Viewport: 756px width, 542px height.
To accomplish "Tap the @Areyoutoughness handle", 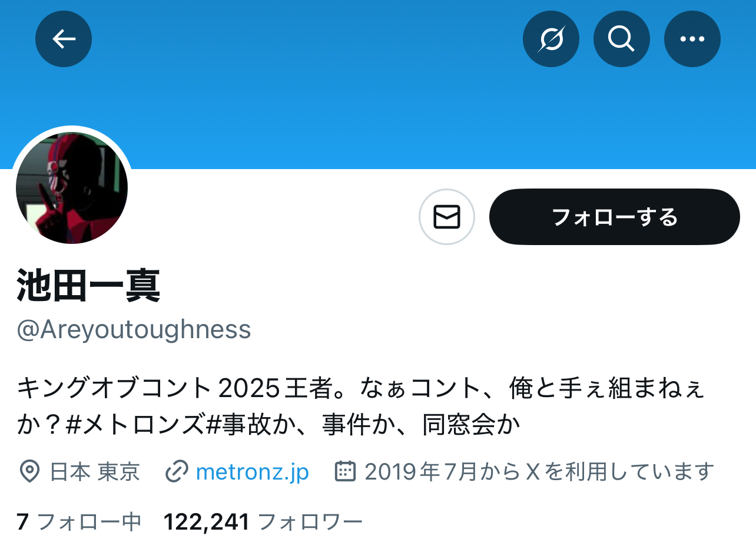I will (134, 330).
